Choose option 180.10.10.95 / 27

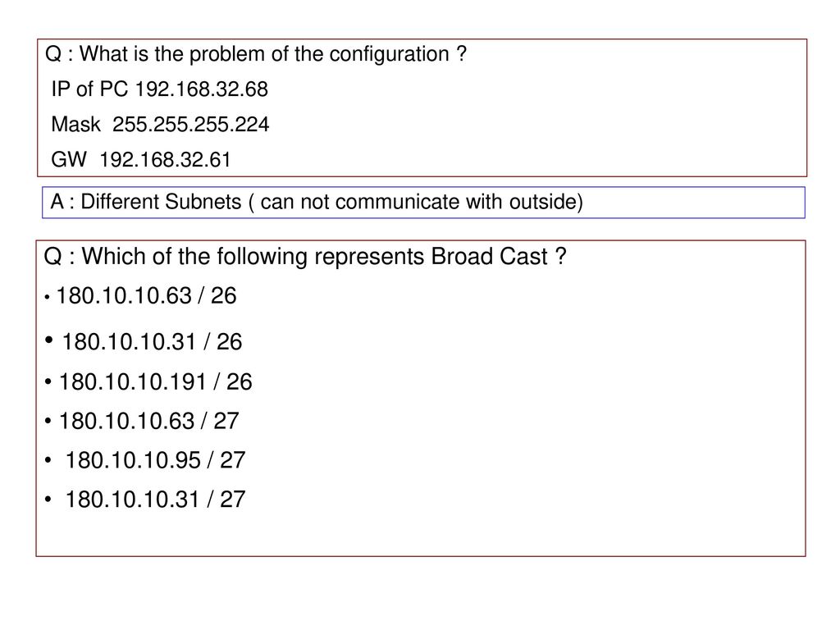(155, 460)
